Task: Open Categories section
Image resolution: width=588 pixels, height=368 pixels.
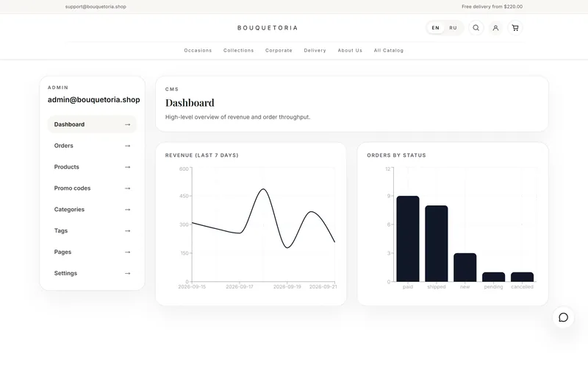Action: pyautogui.click(x=93, y=210)
